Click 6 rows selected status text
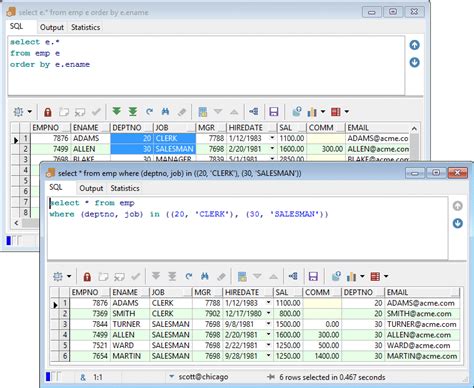Image resolution: width=474 pixels, height=388 pixels. (332, 377)
